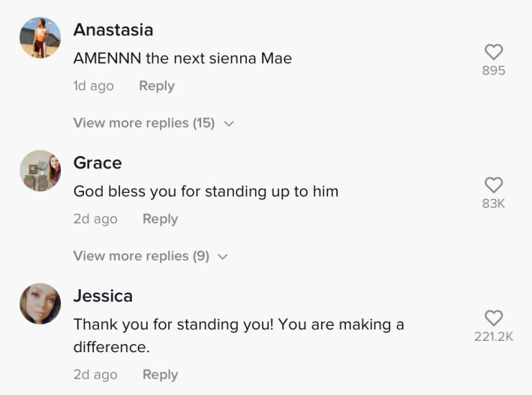
Task: Tap the heart on Grace's comment
Action: click(x=493, y=185)
